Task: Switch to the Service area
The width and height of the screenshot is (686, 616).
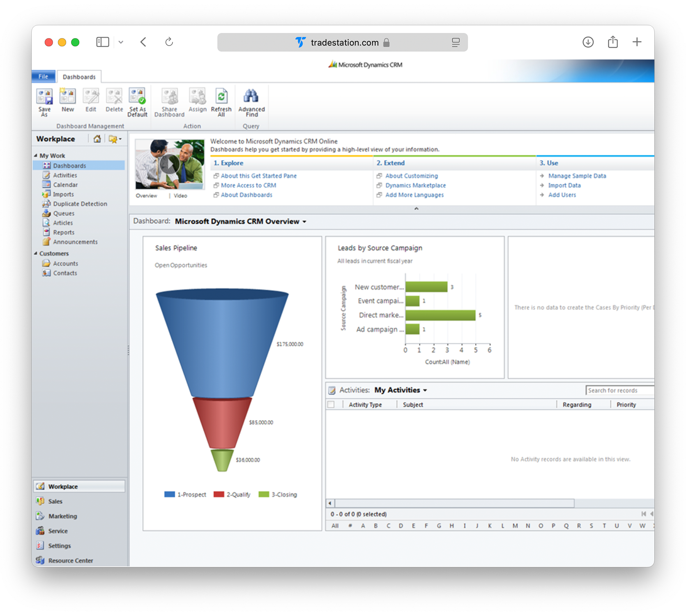Action: point(58,531)
